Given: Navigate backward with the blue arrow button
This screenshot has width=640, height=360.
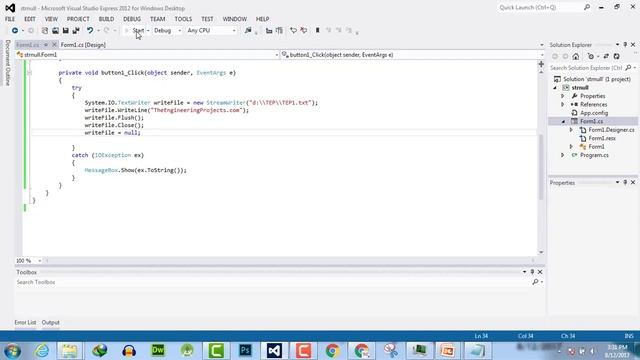Looking at the screenshot, I should [x=15, y=31].
